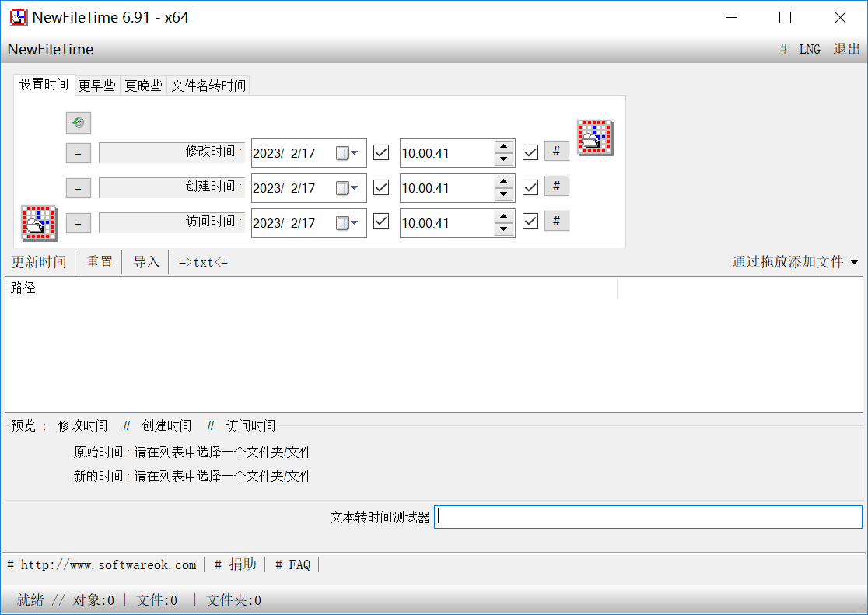The height and width of the screenshot is (615, 868).
Task: Increase 创建时间 time with up arrow
Action: [x=504, y=182]
